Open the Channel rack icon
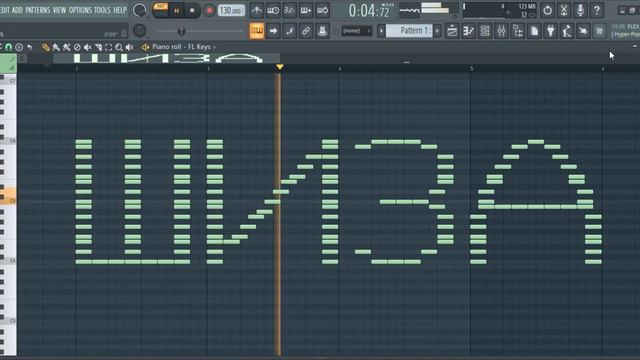 pos(485,31)
